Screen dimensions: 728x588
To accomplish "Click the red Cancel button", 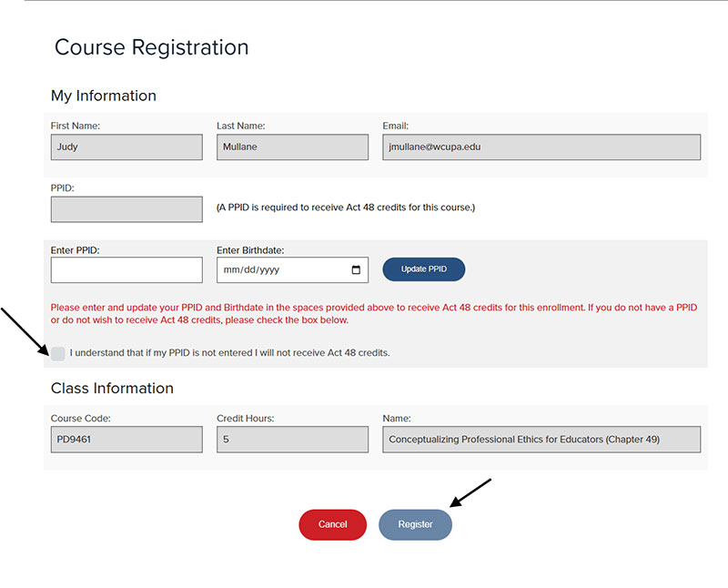I will [x=332, y=524].
